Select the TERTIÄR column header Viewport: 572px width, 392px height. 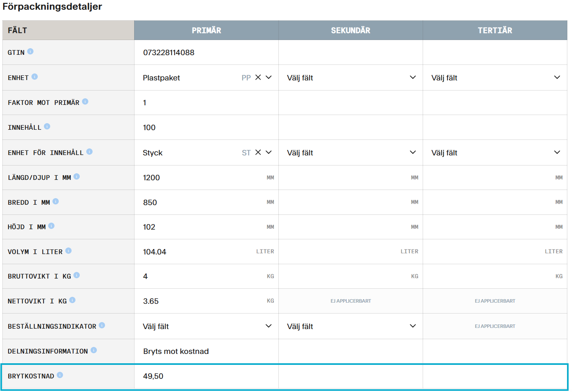[495, 30]
